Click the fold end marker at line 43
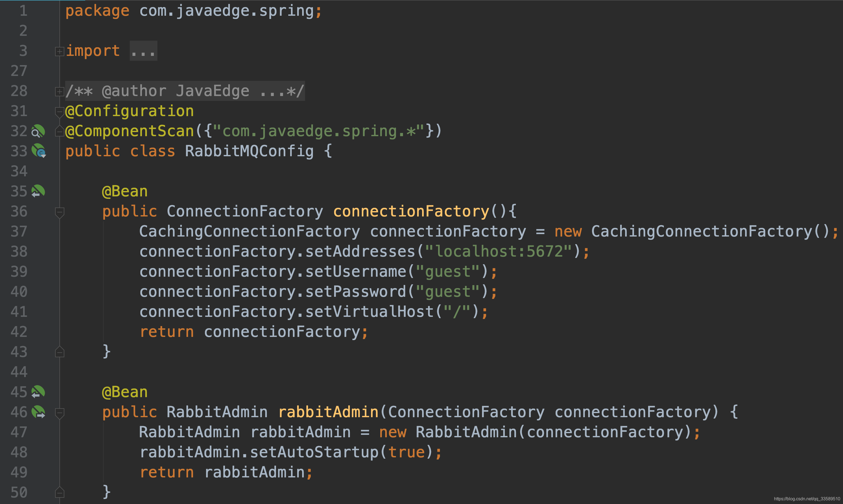This screenshot has width=843, height=504. tap(59, 352)
